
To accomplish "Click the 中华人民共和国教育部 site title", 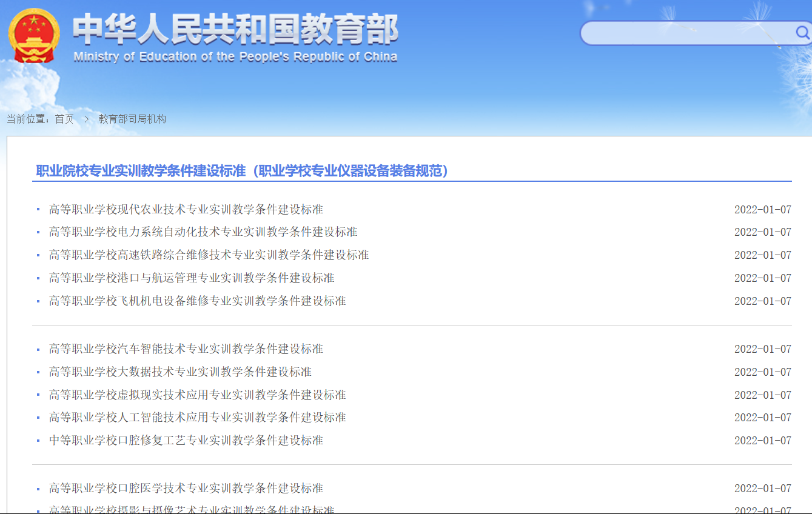I will click(235, 30).
